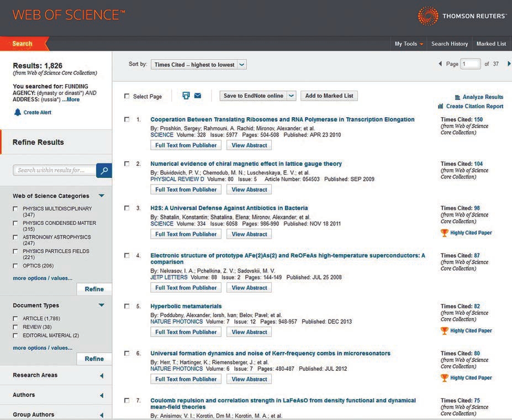
Task: Click the Thomson Reuters logo
Action: [462, 15]
